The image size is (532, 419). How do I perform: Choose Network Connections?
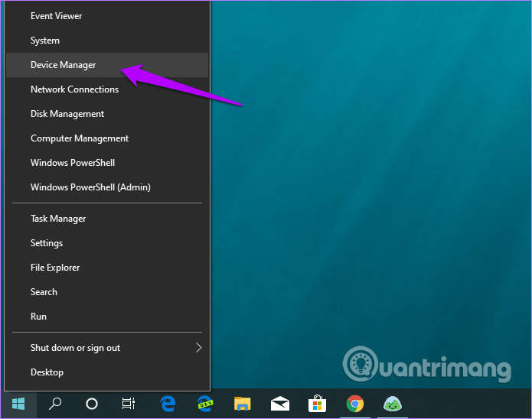(x=107, y=89)
